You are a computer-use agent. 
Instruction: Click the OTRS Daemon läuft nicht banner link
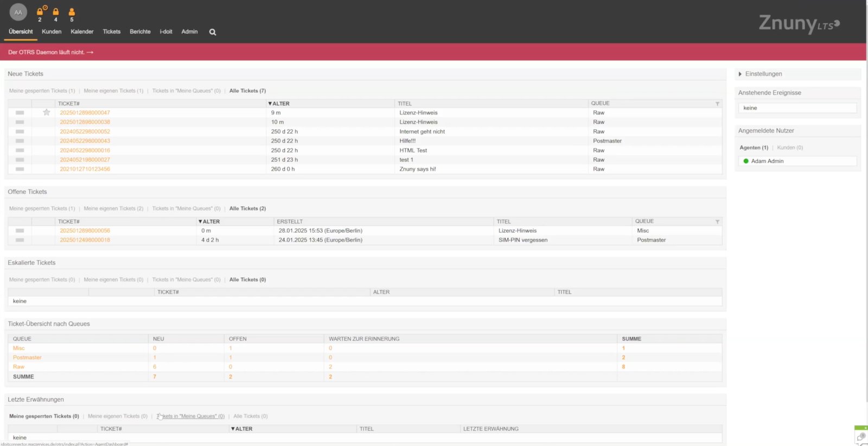pos(50,52)
